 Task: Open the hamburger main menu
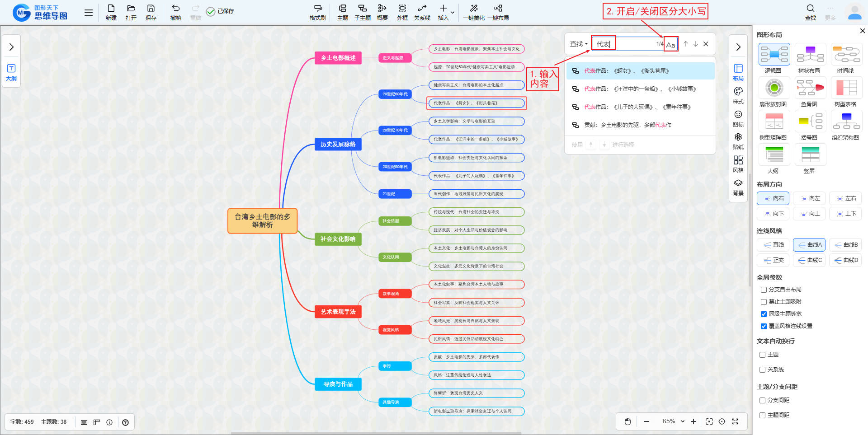[89, 13]
